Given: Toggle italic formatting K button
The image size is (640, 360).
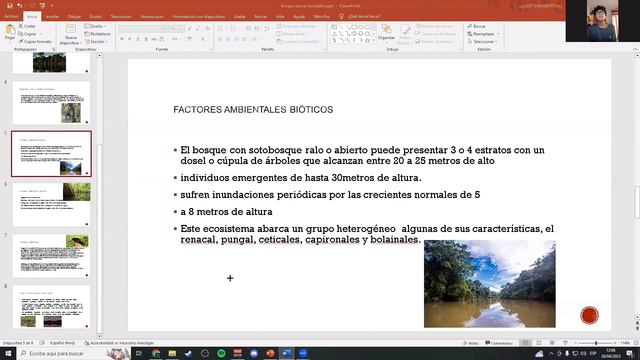Looking at the screenshot, I should [130, 39].
